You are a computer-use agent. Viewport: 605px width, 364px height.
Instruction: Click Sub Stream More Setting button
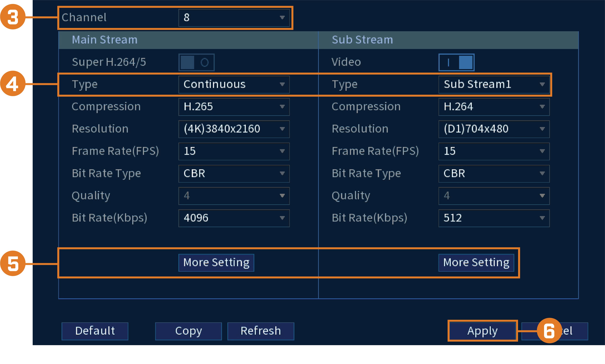[x=476, y=263]
